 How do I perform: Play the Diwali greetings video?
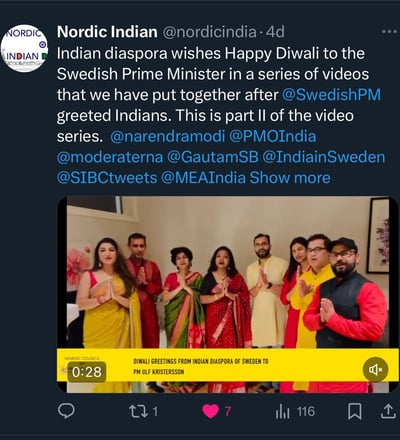coord(228,294)
